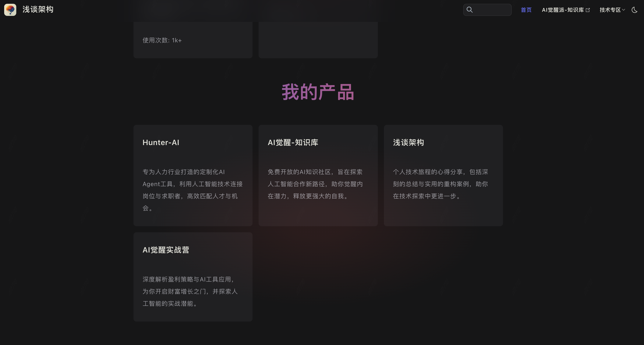Open the 技术专区 menu
Viewport: 644px width, 345px height.
(x=610, y=10)
